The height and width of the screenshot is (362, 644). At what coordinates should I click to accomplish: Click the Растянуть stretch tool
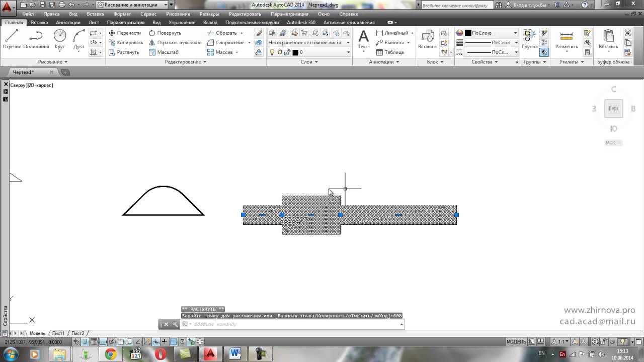pos(124,52)
